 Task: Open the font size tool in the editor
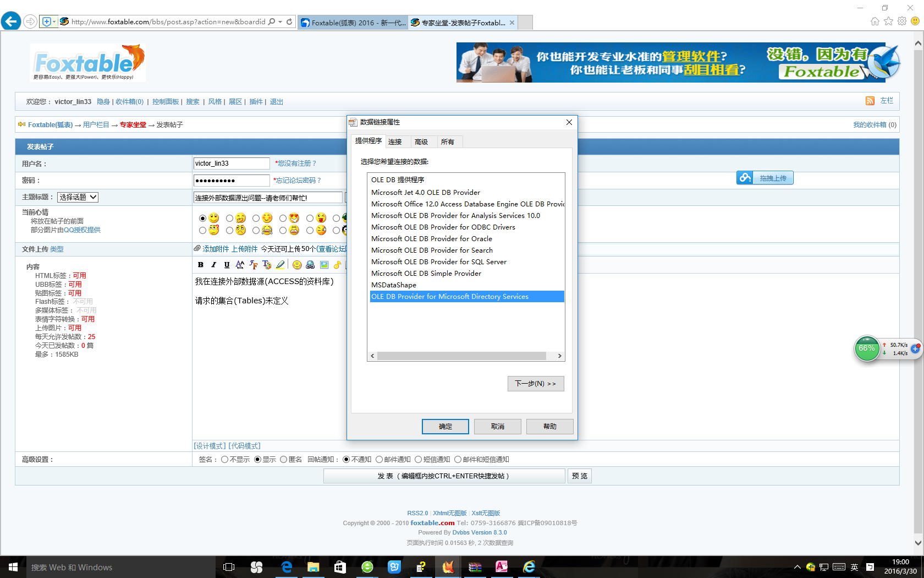[x=240, y=265]
